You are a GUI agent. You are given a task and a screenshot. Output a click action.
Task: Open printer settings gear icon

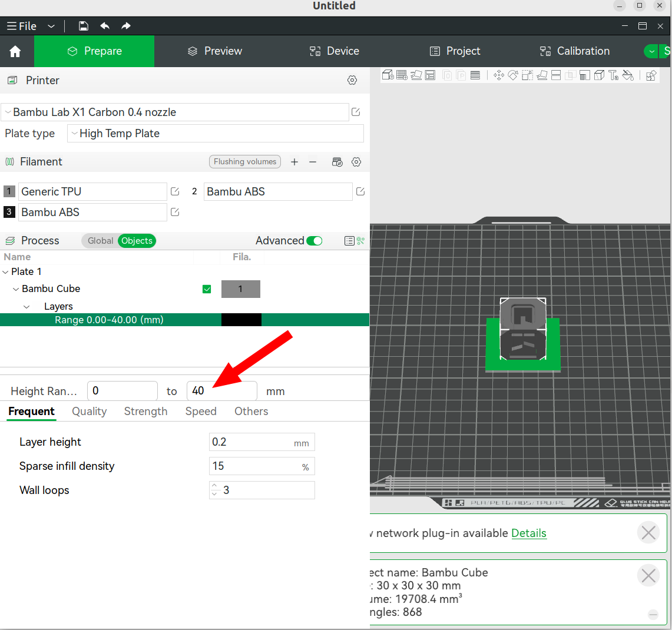tap(352, 80)
